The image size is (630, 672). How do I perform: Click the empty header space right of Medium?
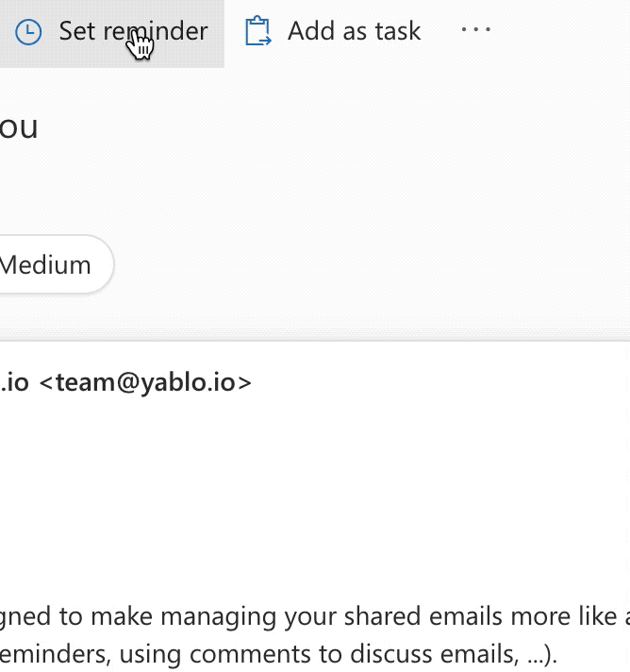point(377,265)
